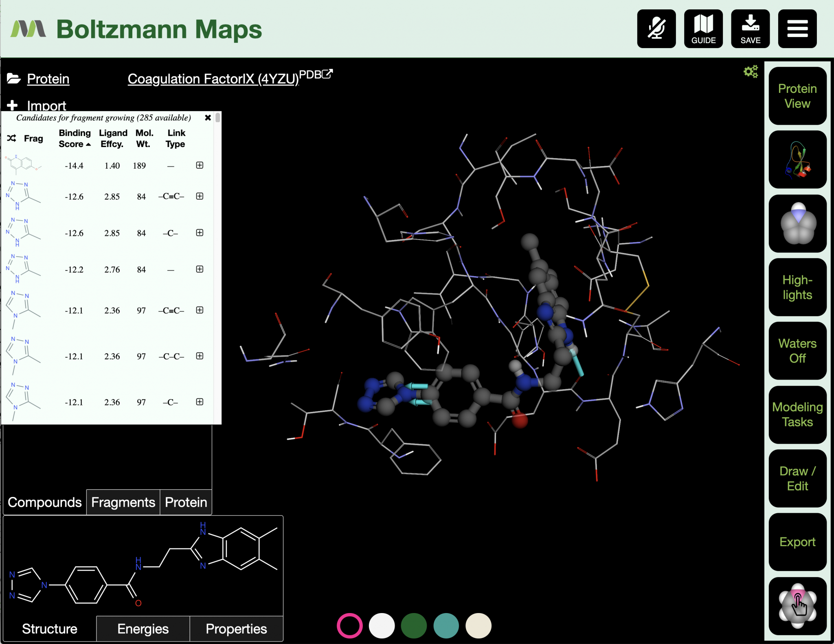This screenshot has width=834, height=644.
Task: Open the hamburger menu top right
Action: [797, 29]
